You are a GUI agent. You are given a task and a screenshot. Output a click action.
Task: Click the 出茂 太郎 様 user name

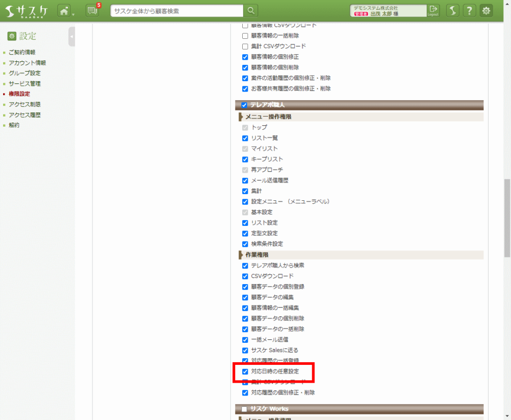pos(384,14)
